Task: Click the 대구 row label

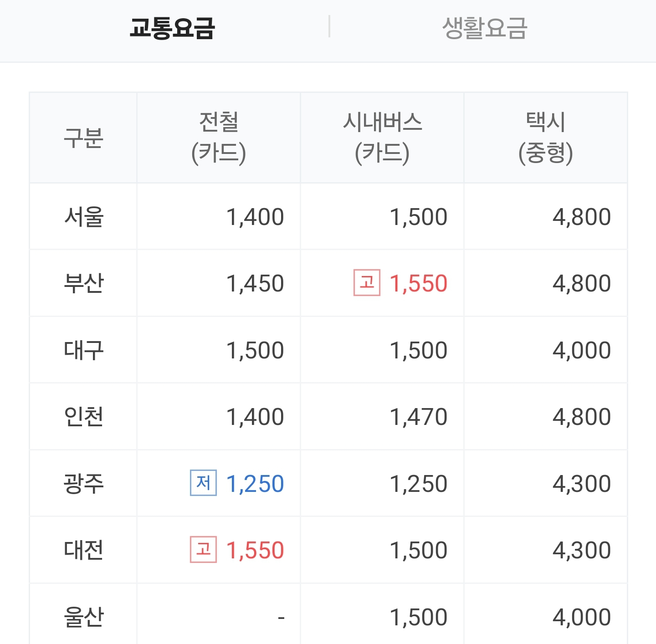Action: coord(84,350)
